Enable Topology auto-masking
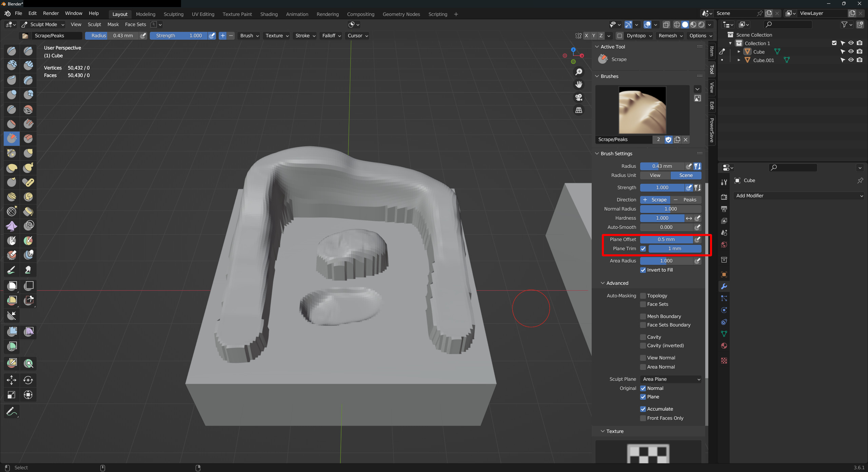Screen dimensions: 868x472 [643, 296]
